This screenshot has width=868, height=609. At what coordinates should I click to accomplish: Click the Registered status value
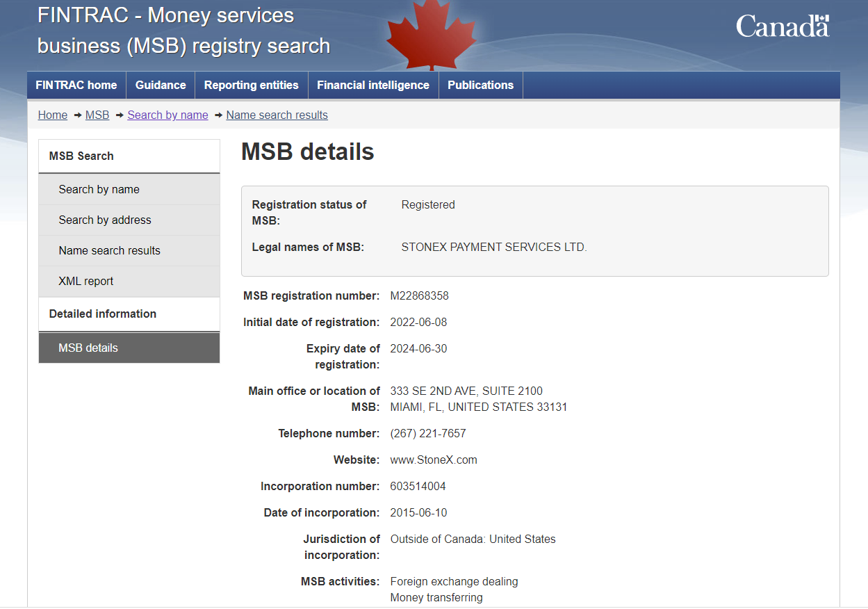[x=428, y=204]
